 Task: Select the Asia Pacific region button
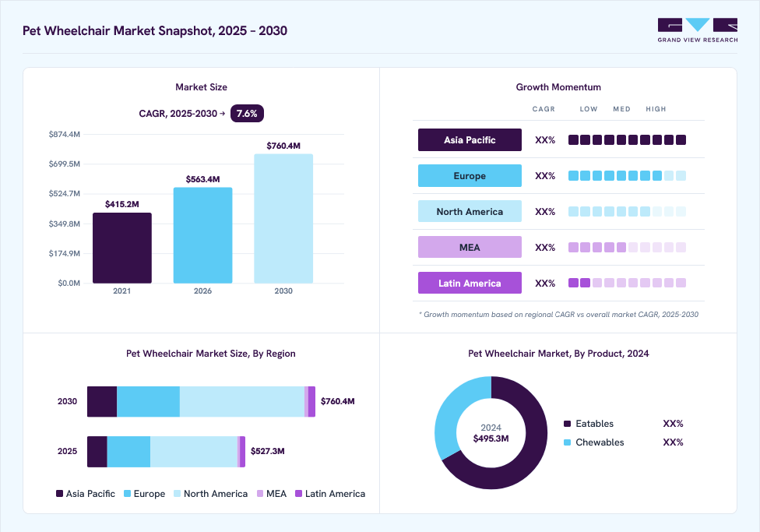click(470, 139)
